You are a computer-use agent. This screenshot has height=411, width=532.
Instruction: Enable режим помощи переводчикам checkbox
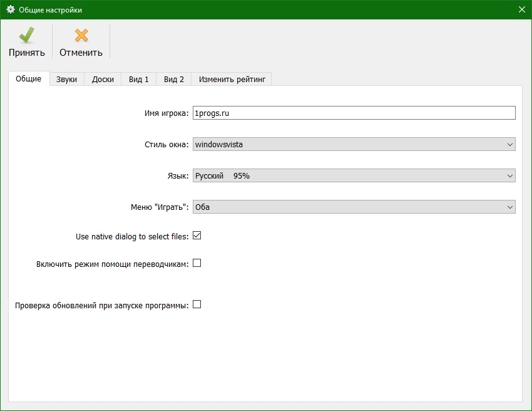(x=197, y=263)
